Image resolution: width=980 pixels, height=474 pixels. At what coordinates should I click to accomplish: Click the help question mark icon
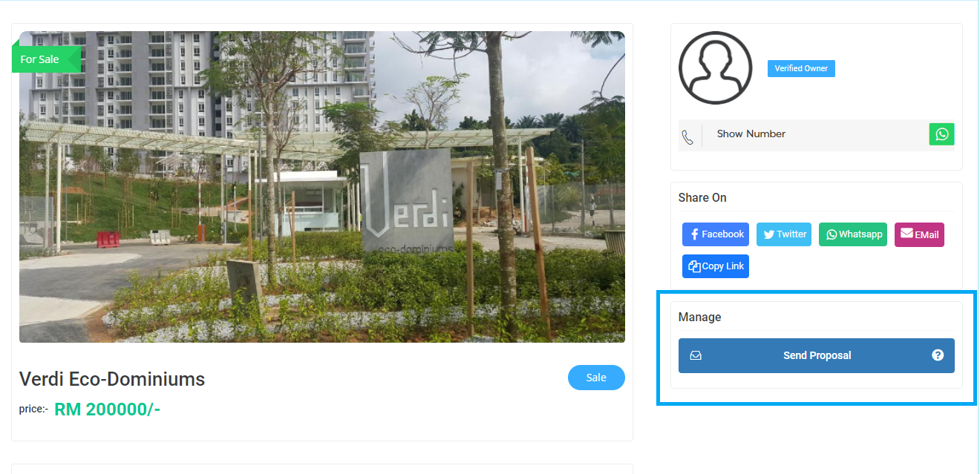click(938, 355)
